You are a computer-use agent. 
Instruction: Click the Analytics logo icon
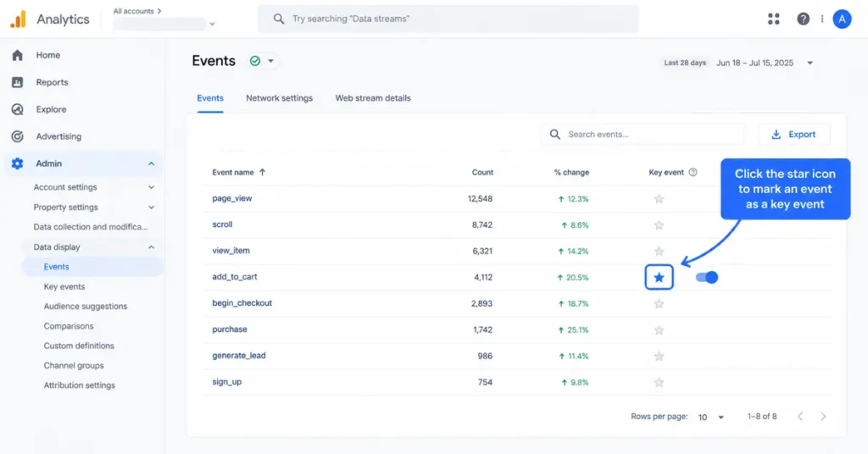click(x=18, y=19)
